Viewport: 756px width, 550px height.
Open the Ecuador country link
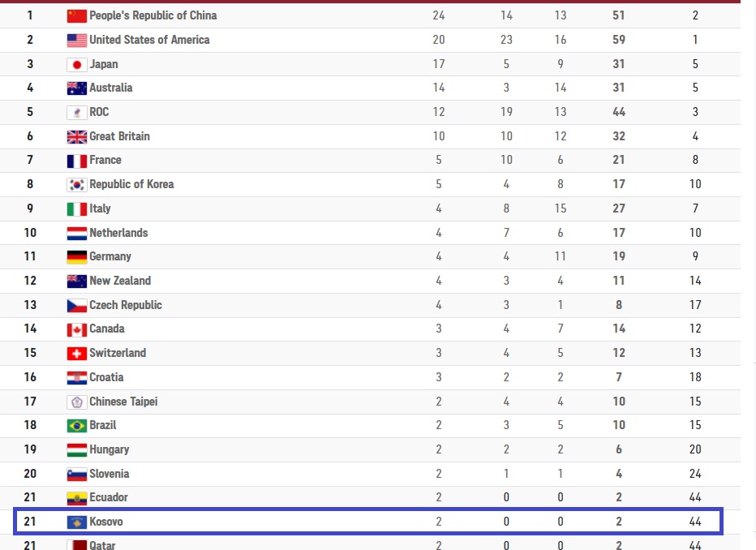click(109, 497)
